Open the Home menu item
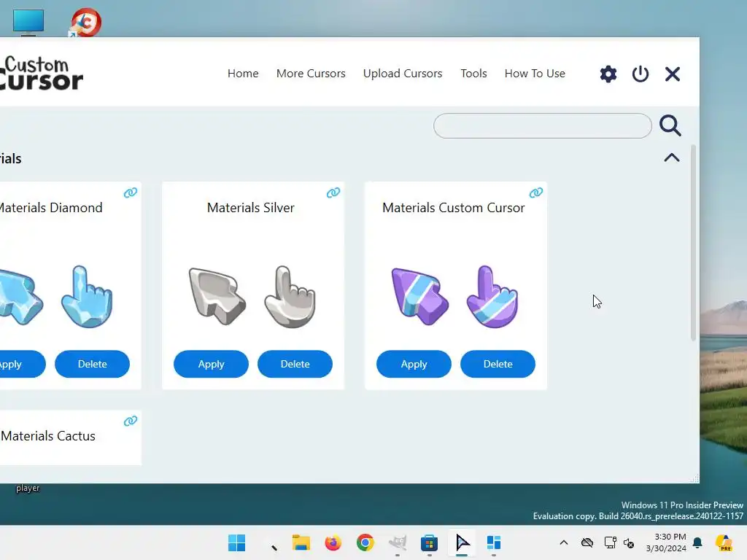 (243, 74)
